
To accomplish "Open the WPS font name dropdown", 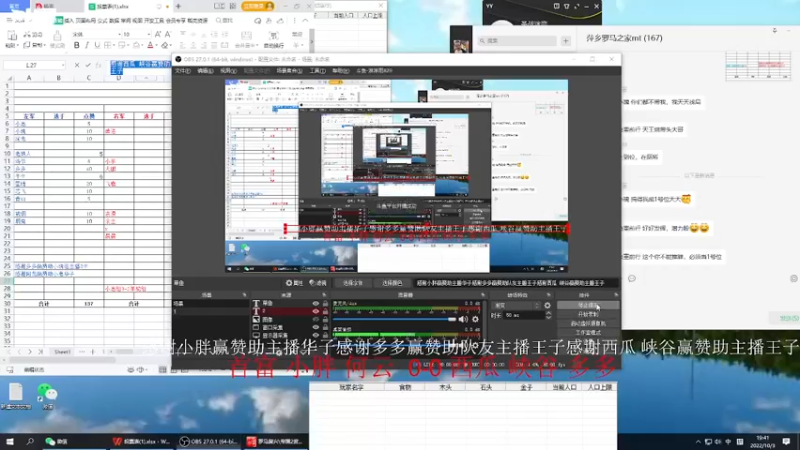I will click(x=119, y=34).
